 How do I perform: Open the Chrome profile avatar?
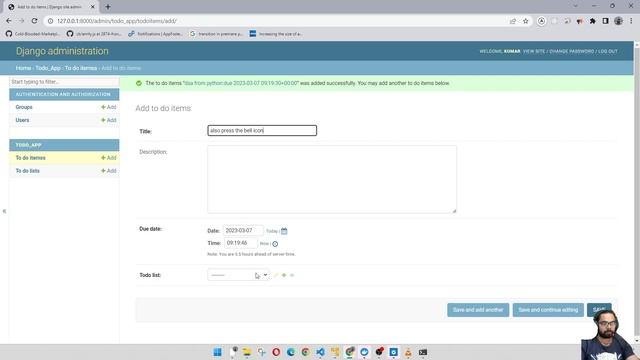pos(618,21)
